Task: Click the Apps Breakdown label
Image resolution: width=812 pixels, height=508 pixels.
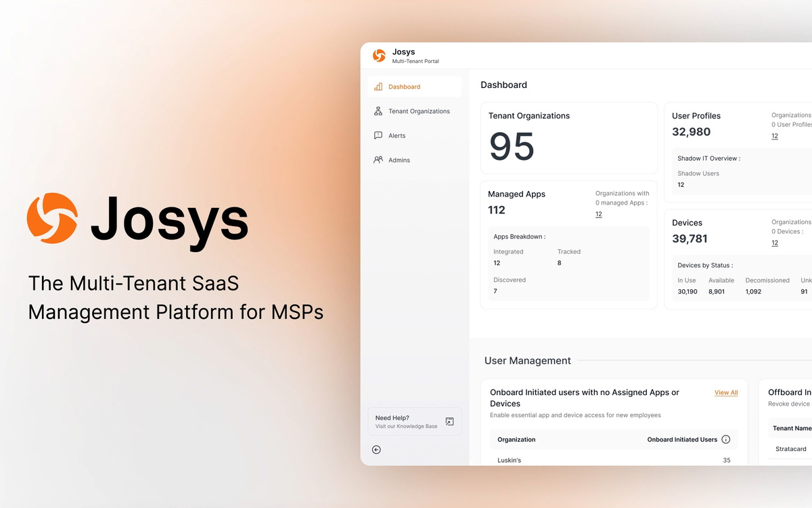Action: (x=520, y=237)
